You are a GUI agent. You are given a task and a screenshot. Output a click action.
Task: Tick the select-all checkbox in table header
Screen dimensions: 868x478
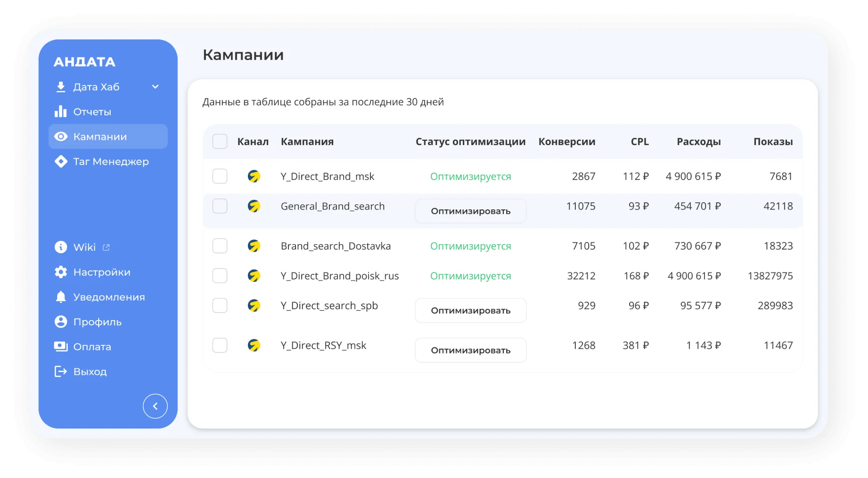(x=220, y=141)
